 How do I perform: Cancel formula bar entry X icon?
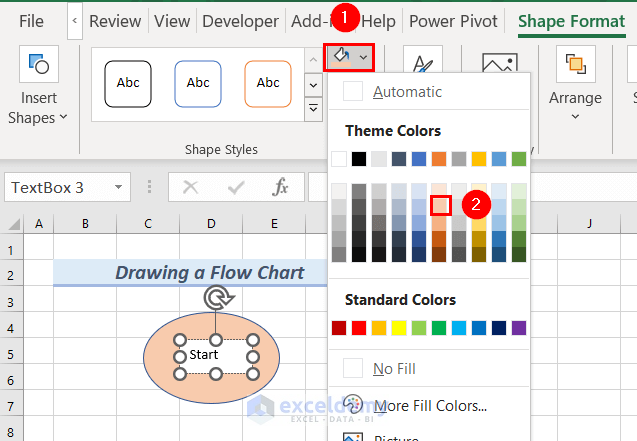(190, 187)
